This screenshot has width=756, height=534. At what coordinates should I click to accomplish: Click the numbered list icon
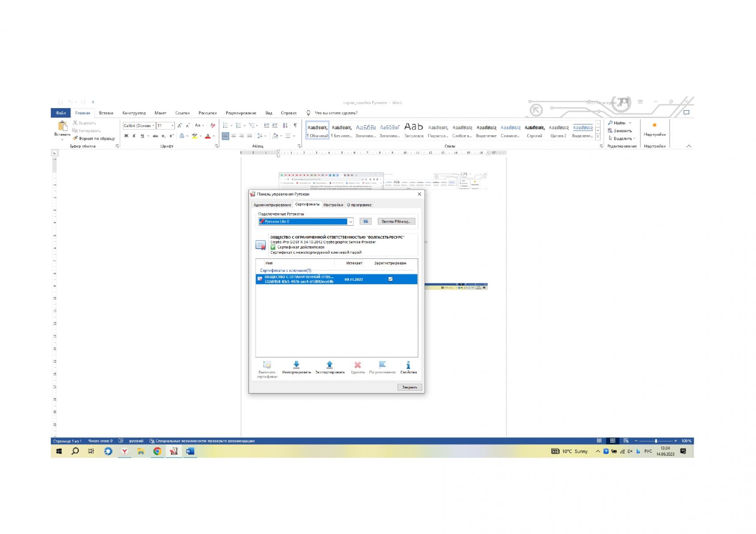tap(239, 125)
